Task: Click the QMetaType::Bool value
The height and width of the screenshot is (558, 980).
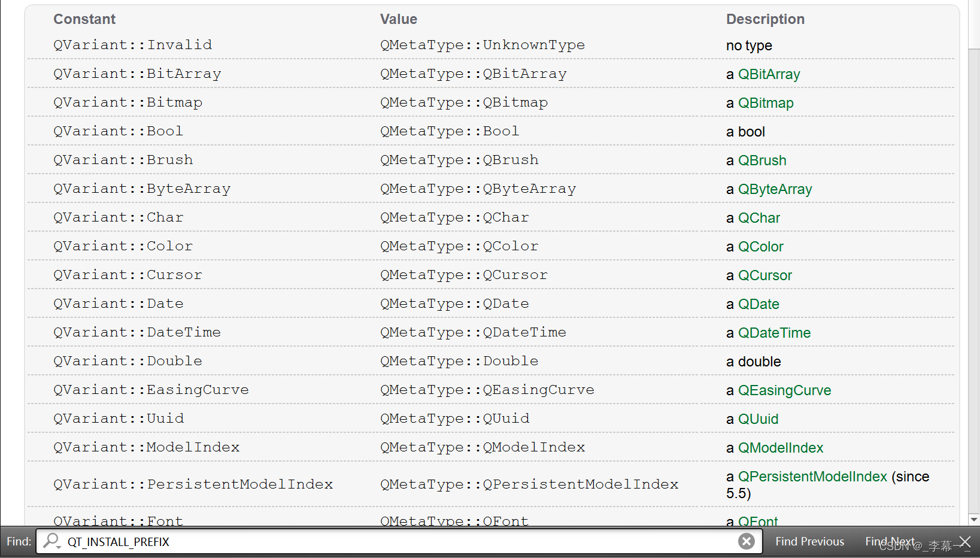Action: pos(450,131)
